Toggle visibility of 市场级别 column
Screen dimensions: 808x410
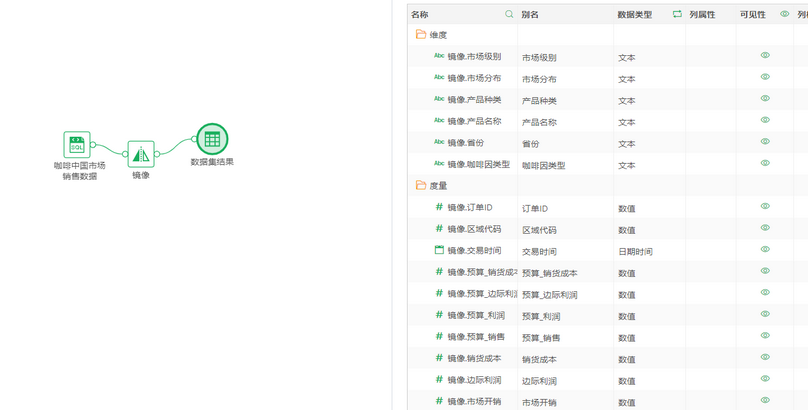point(765,55)
